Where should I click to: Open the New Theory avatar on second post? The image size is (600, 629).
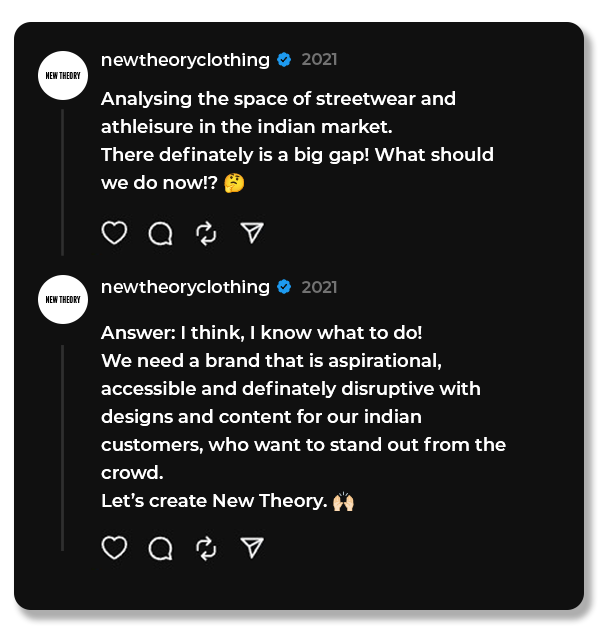click(63, 300)
